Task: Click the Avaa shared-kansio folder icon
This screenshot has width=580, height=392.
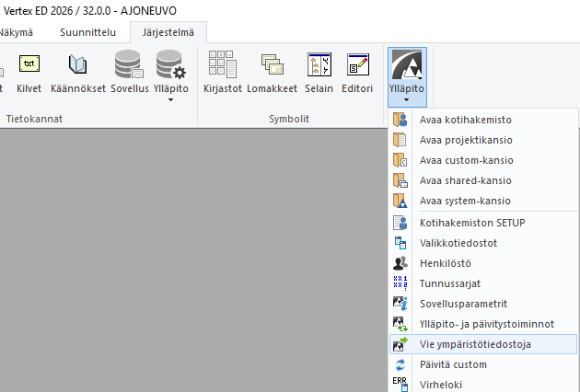Action: (x=400, y=181)
